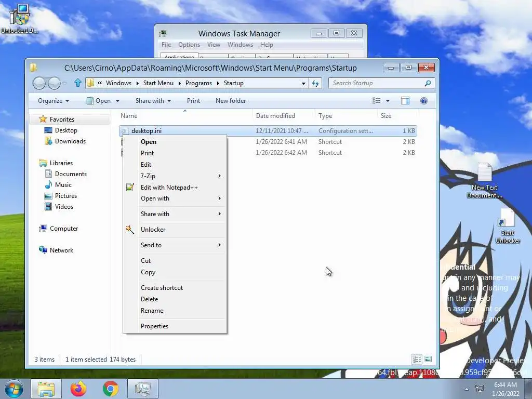Switch to Task Manager taskbar button
Image resolution: width=532 pixels, height=399 pixels.
pos(143,389)
